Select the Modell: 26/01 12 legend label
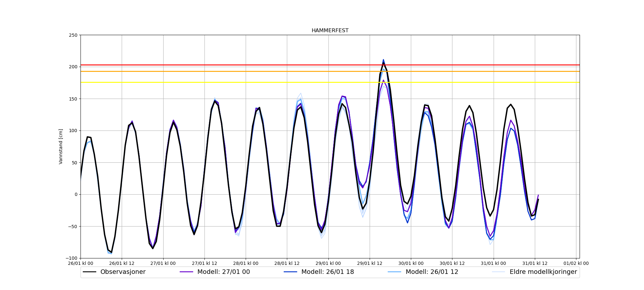The width and height of the screenshot is (644, 290). point(432,272)
